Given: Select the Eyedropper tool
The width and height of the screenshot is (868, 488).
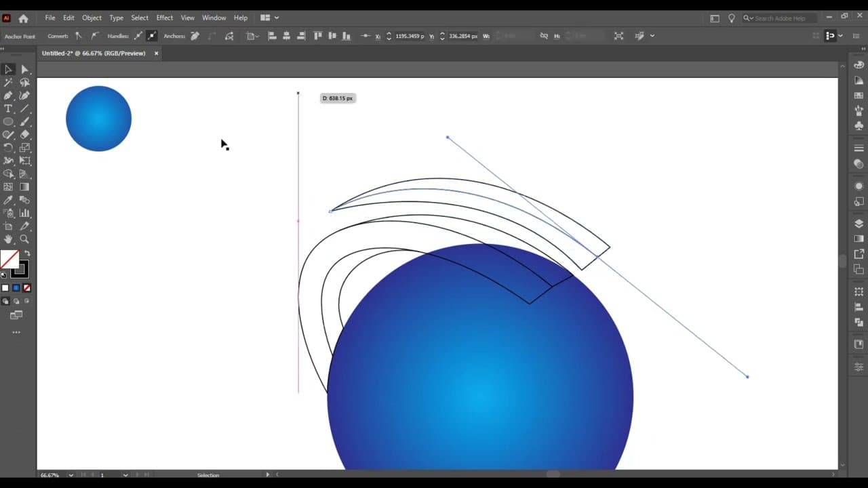Looking at the screenshot, I should point(8,200).
